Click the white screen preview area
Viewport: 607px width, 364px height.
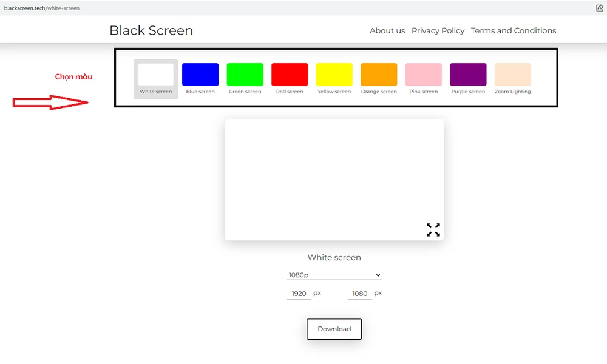tap(334, 180)
